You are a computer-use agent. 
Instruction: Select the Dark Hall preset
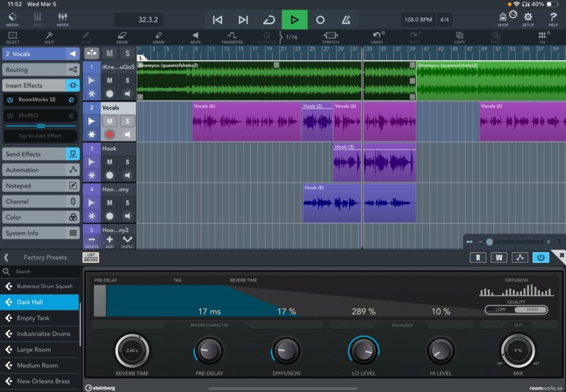tap(40, 302)
